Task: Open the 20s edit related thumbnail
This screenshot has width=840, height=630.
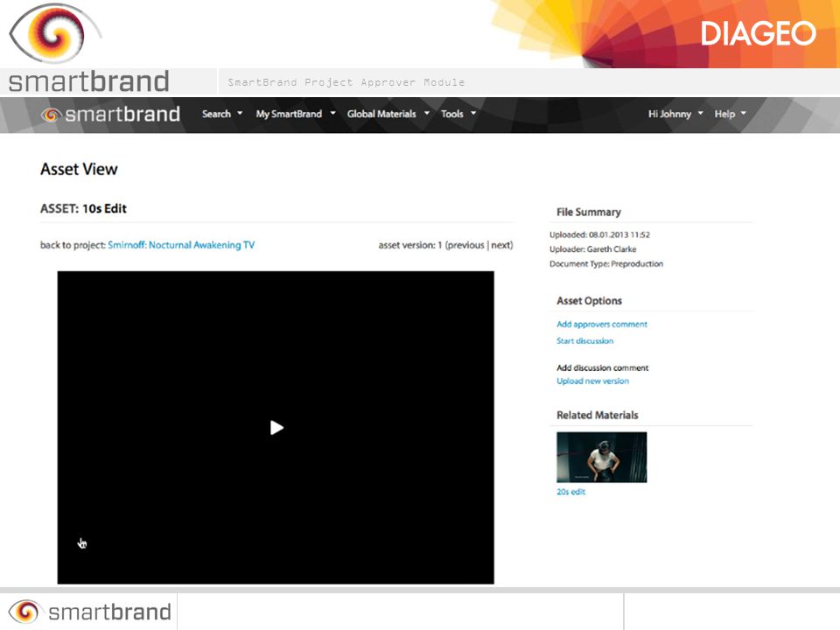Action: pyautogui.click(x=602, y=457)
